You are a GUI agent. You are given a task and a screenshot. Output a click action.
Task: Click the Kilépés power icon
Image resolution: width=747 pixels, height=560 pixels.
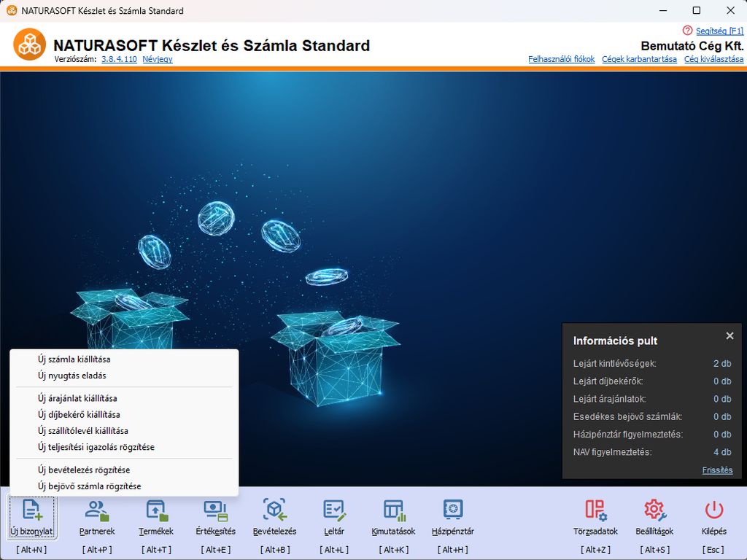click(713, 510)
